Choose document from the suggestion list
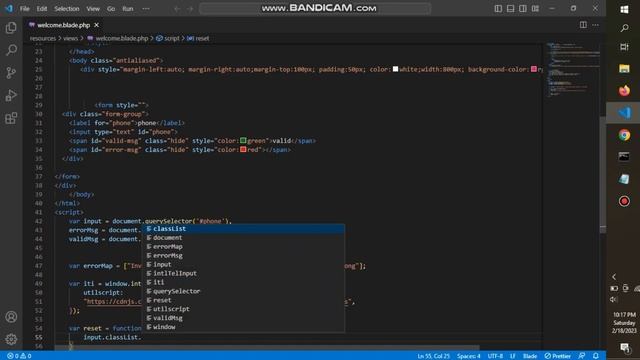Viewport: 640px width, 360px height. pyautogui.click(x=243, y=238)
